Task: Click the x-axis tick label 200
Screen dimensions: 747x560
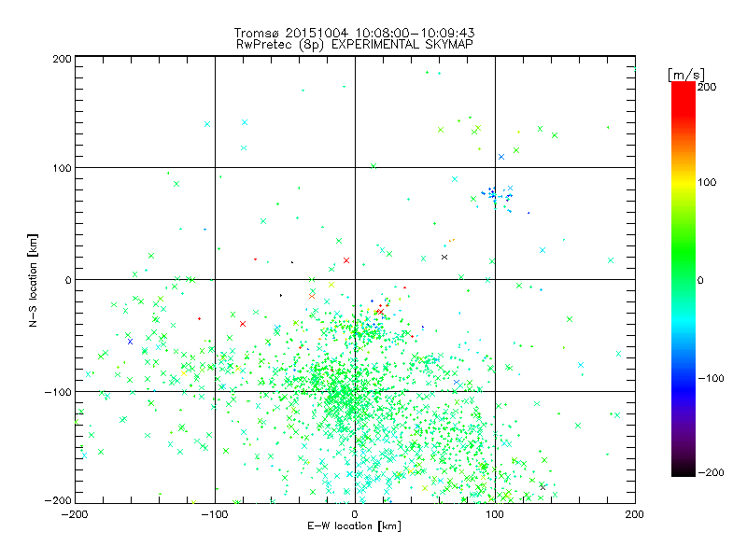Action: (635, 515)
